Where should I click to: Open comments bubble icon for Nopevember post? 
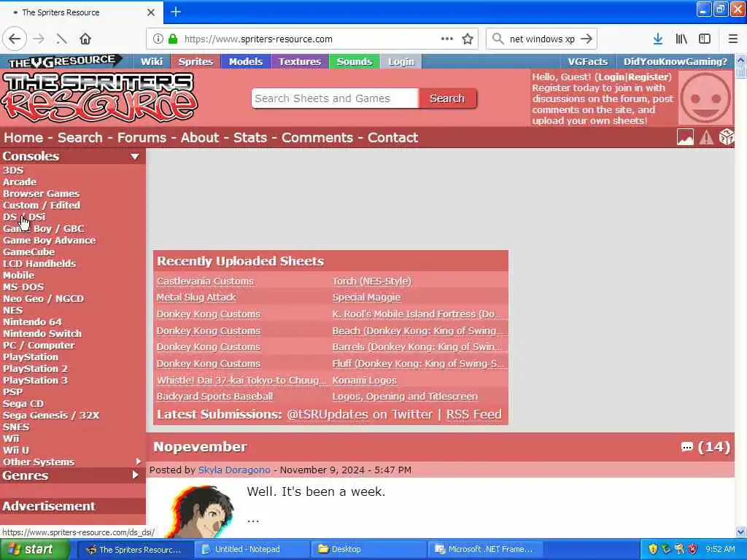click(686, 447)
